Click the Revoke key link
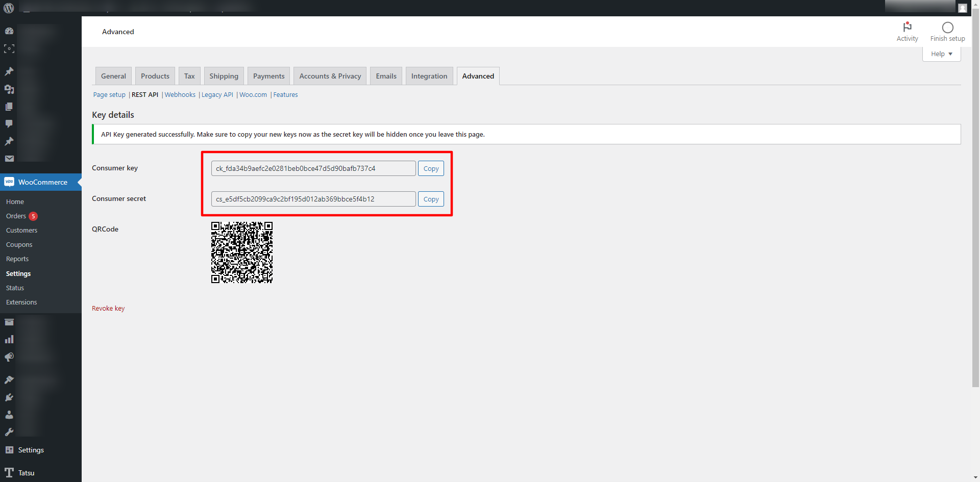The image size is (980, 482). [x=108, y=309]
